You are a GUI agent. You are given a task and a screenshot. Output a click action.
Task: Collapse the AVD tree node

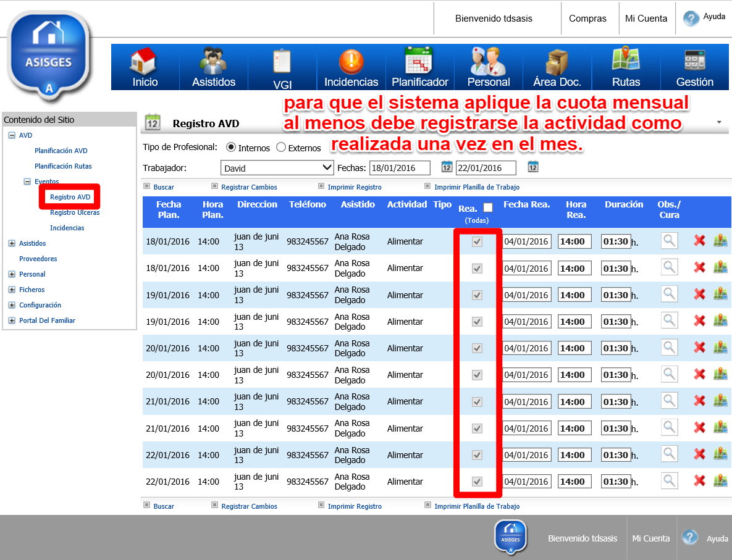click(12, 135)
